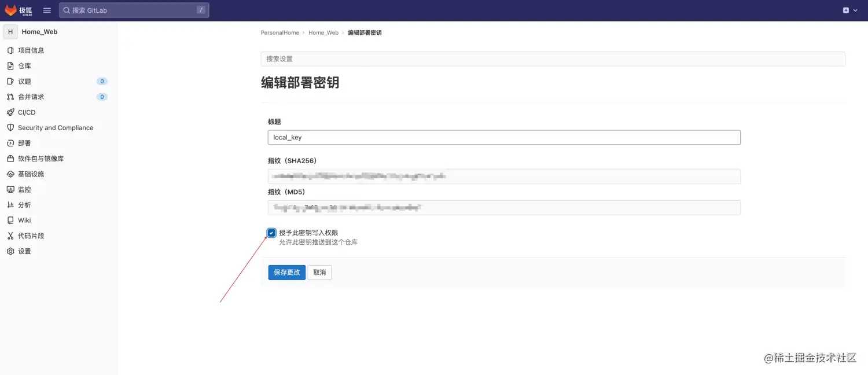Click the 分析 analytics chart icon

pyautogui.click(x=10, y=205)
